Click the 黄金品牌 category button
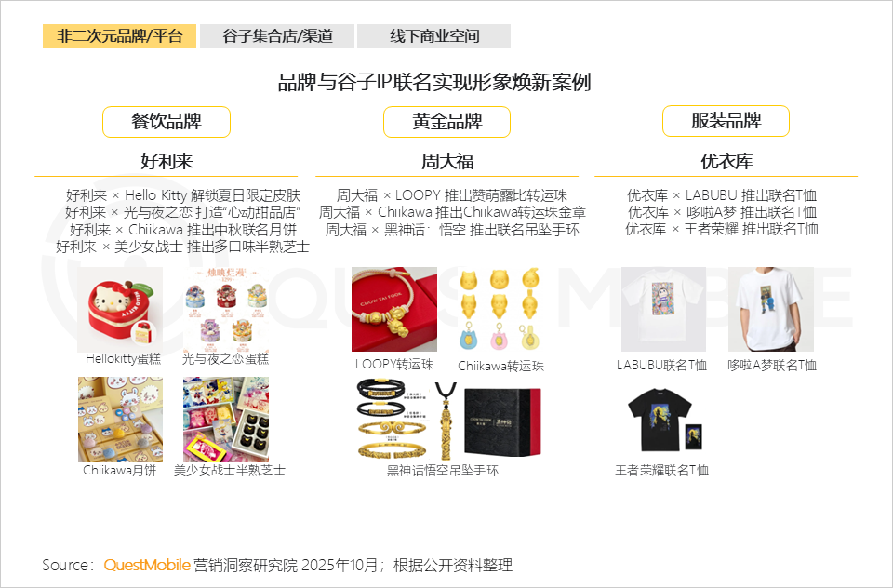 (447, 121)
